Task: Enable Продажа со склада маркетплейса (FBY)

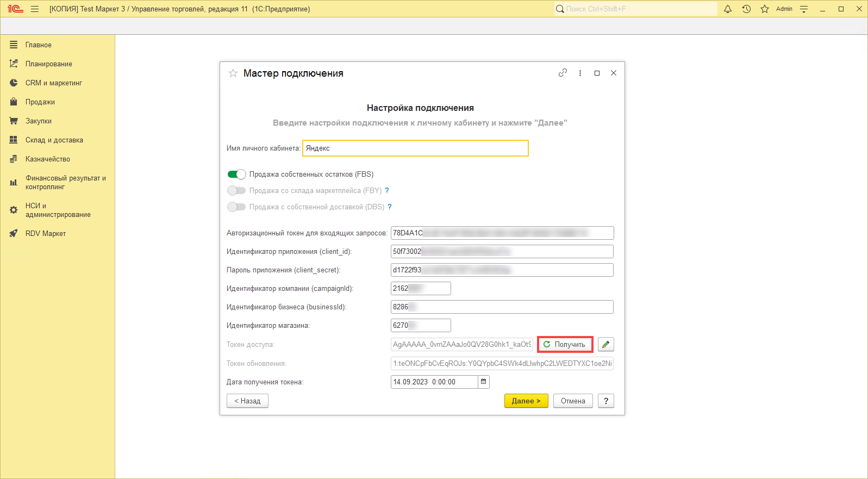Action: click(x=236, y=191)
